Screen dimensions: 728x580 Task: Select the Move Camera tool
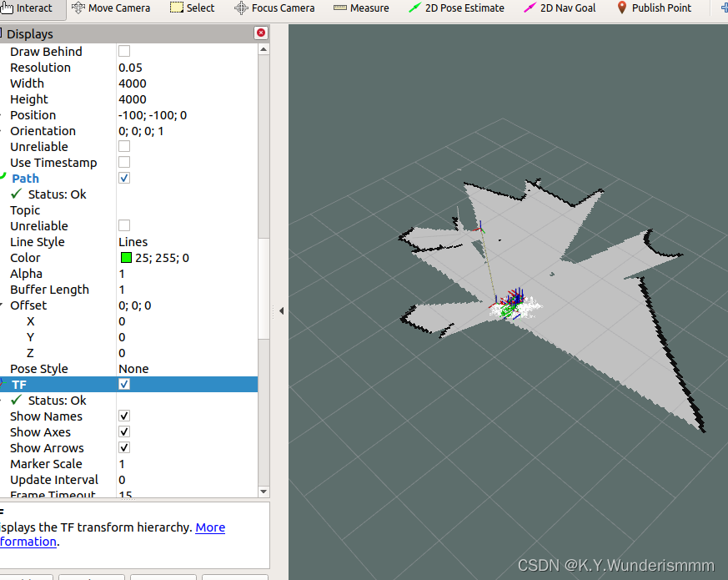click(111, 8)
